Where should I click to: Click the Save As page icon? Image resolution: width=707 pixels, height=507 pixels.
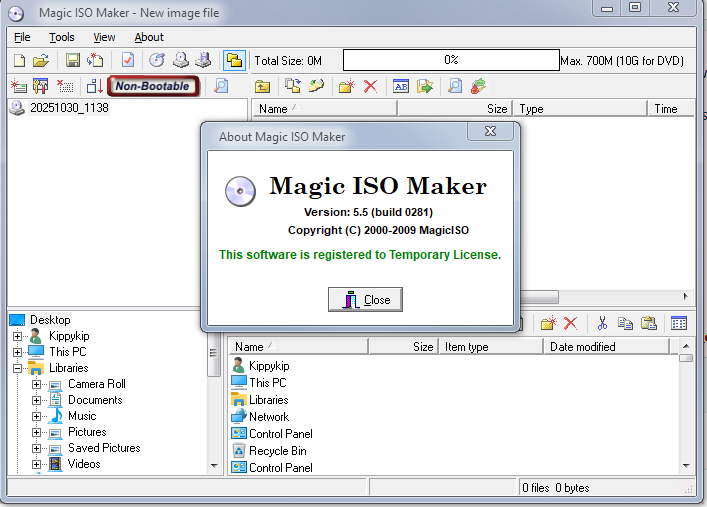tap(95, 60)
